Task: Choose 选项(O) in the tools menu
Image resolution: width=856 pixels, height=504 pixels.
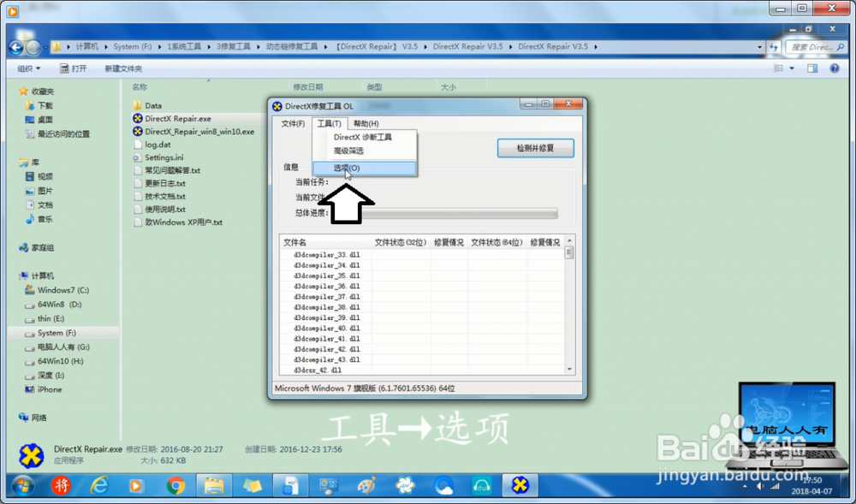Action: coord(364,168)
